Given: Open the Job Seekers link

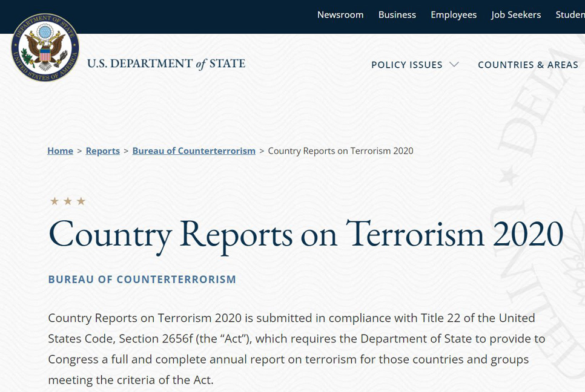Looking at the screenshot, I should click(x=516, y=15).
